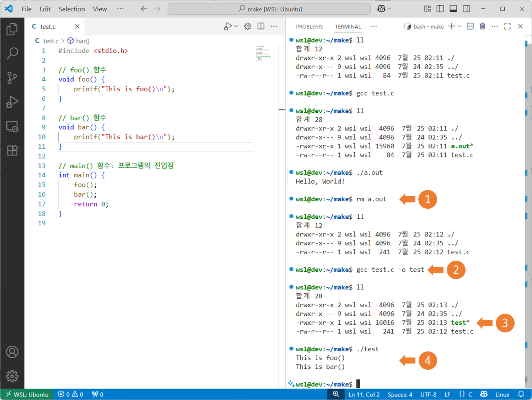Open the View menu

tap(100, 9)
